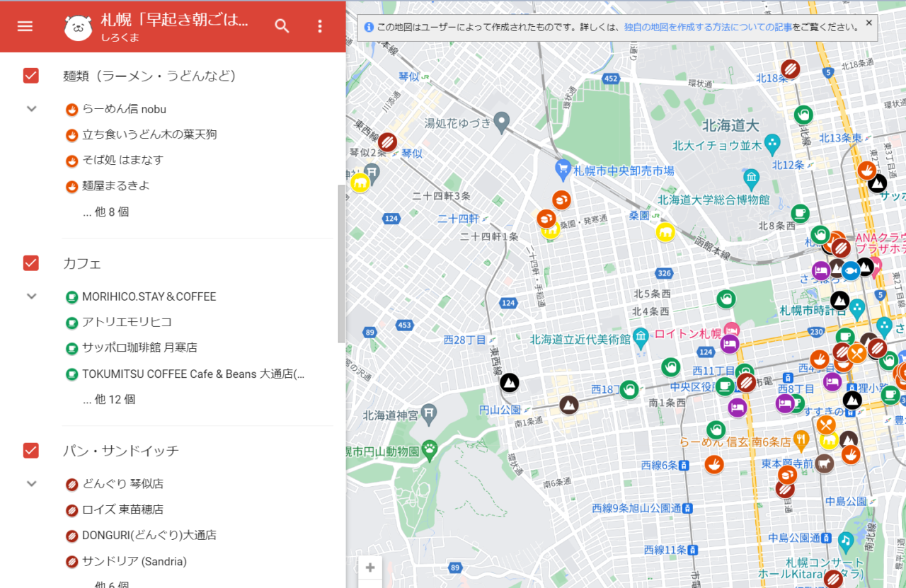The height and width of the screenshot is (588, 906).
Task: Close the user-created map info banner
Action: point(869,23)
